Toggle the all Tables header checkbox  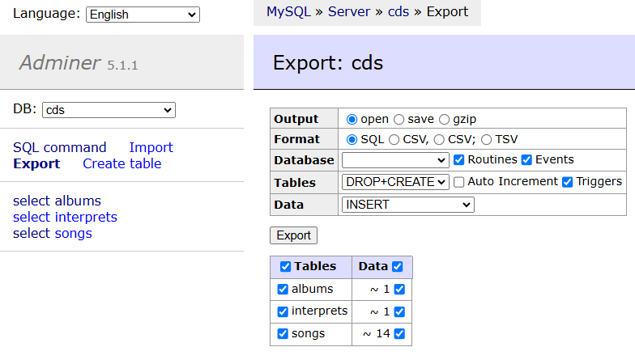285,267
